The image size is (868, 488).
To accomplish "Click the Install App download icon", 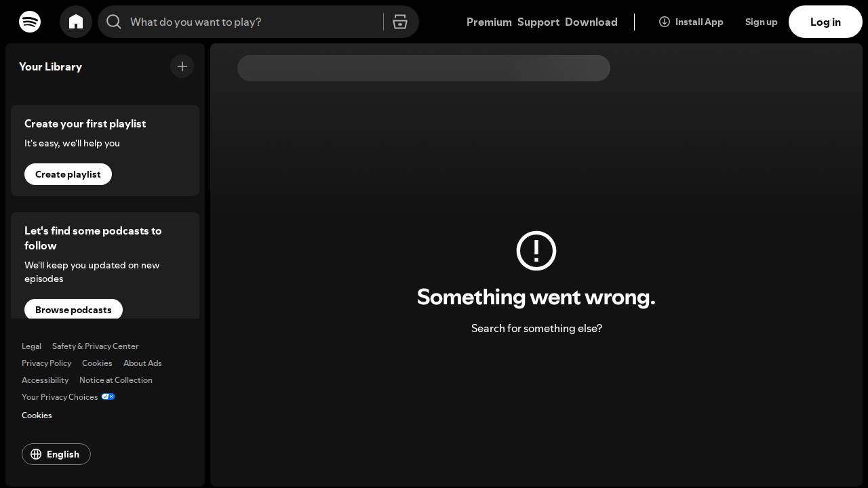I will click(x=665, y=22).
